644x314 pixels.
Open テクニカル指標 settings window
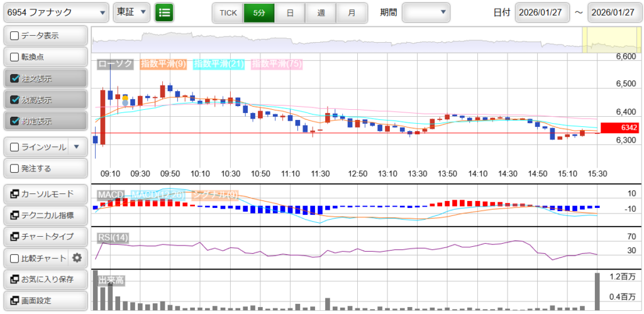45,215
